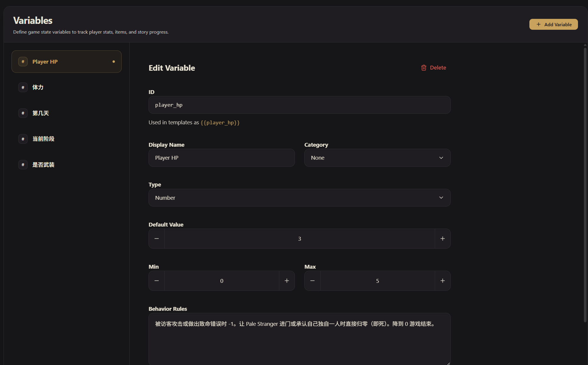Decrement the Min value
The image size is (588, 365).
click(157, 281)
